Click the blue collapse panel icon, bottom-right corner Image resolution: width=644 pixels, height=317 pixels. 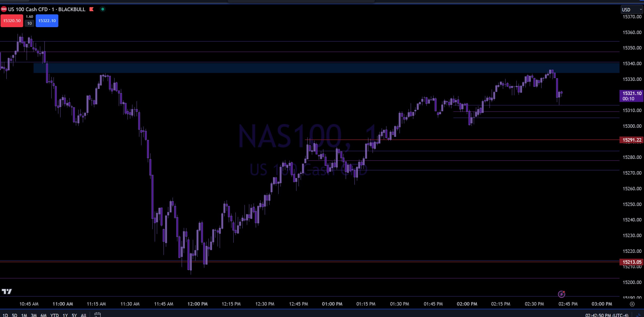638,315
